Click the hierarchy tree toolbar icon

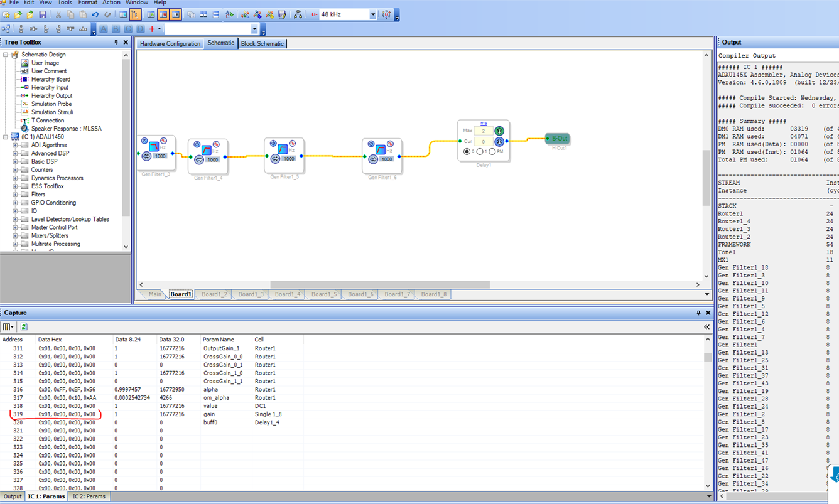298,14
